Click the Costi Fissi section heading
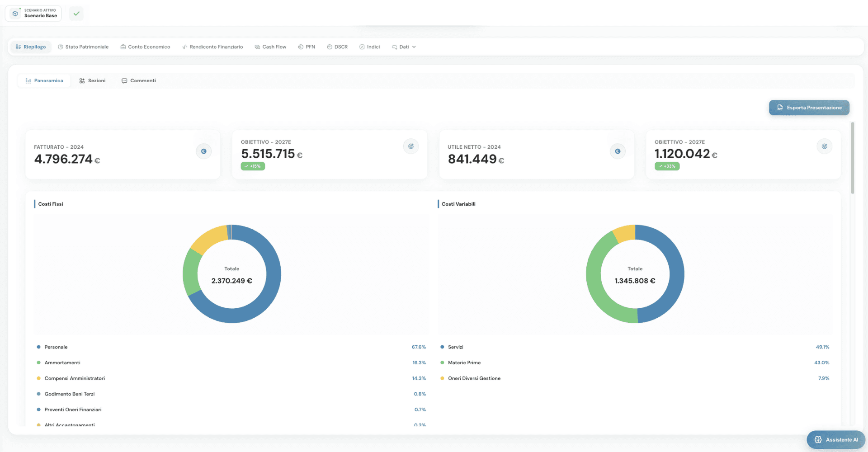This screenshot has width=868, height=452. tap(51, 204)
